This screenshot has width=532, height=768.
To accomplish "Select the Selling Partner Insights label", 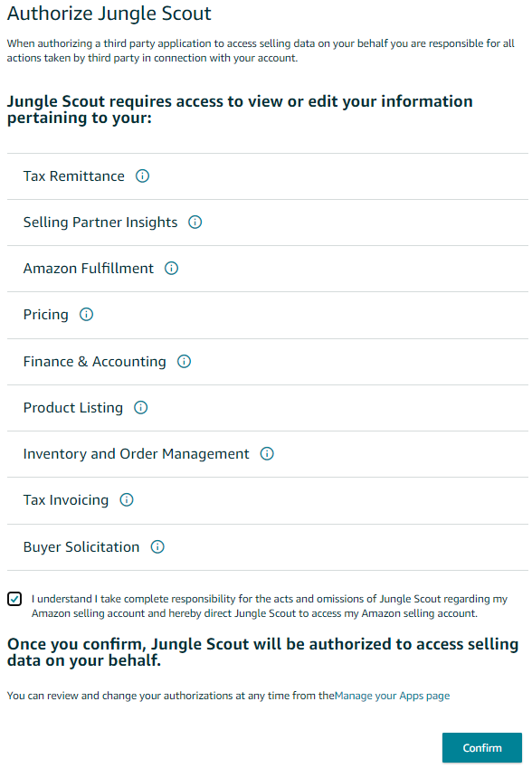I will tap(100, 223).
